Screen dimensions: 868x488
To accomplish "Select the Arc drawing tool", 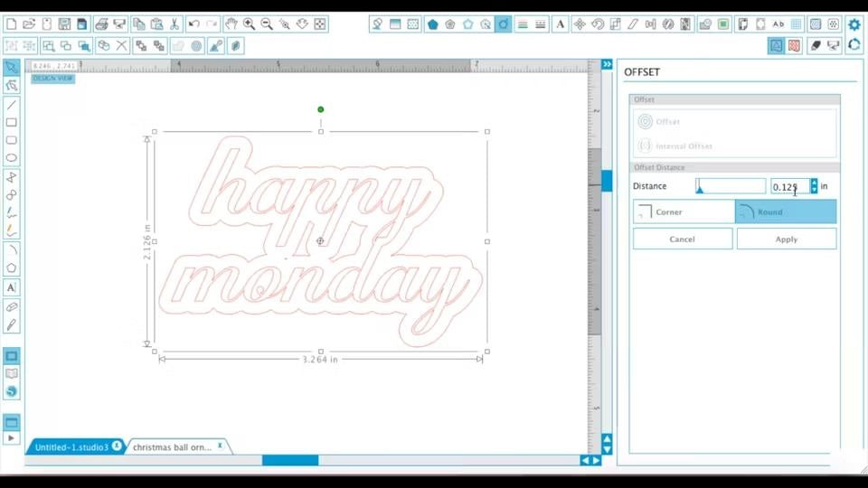I will tap(11, 250).
